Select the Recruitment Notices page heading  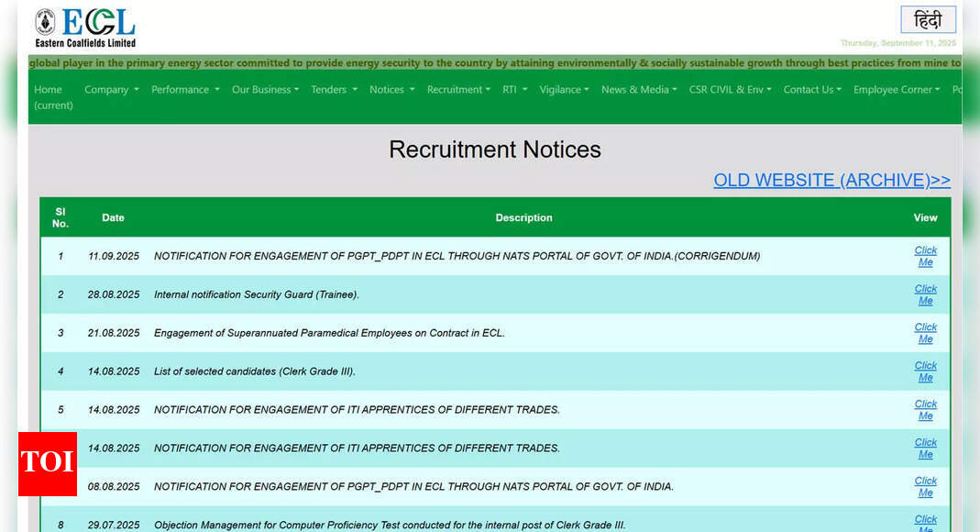click(495, 150)
